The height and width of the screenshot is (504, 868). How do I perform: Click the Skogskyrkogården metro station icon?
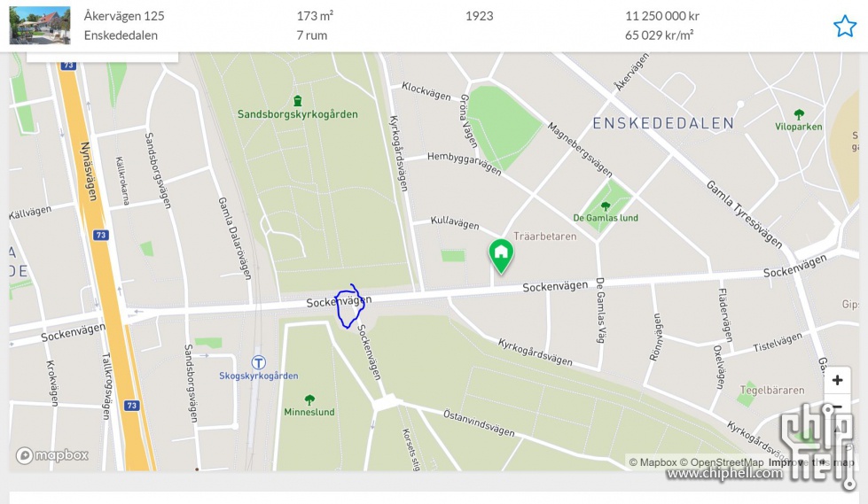[259, 362]
